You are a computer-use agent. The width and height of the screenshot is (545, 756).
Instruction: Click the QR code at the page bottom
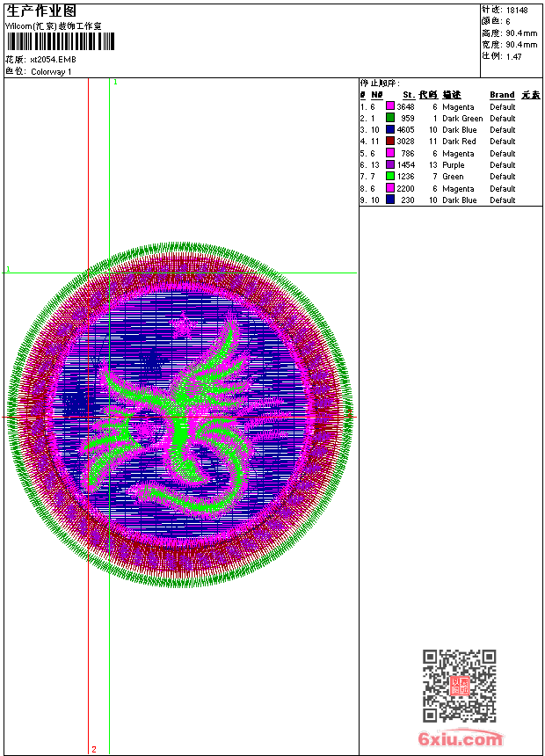460,686
